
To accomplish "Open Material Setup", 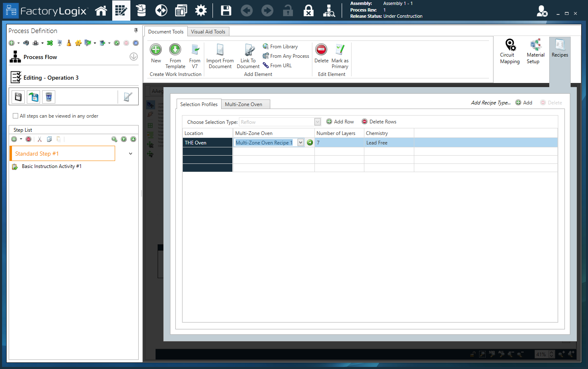I will click(x=535, y=52).
